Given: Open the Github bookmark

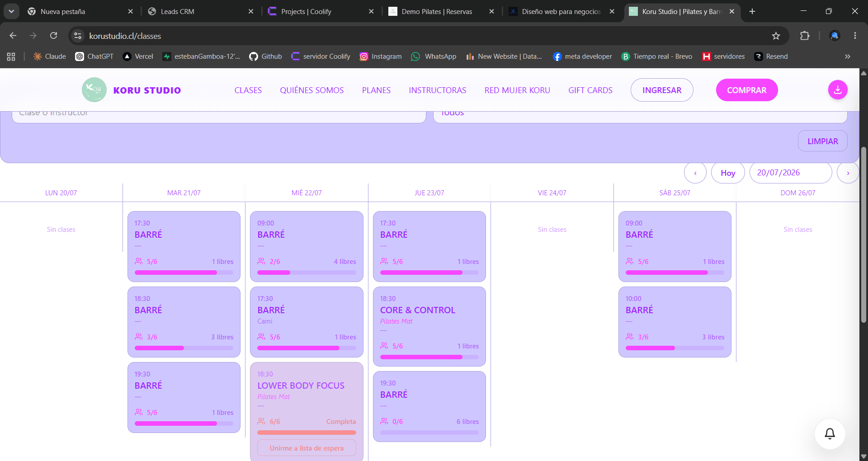Looking at the screenshot, I should tap(266, 56).
